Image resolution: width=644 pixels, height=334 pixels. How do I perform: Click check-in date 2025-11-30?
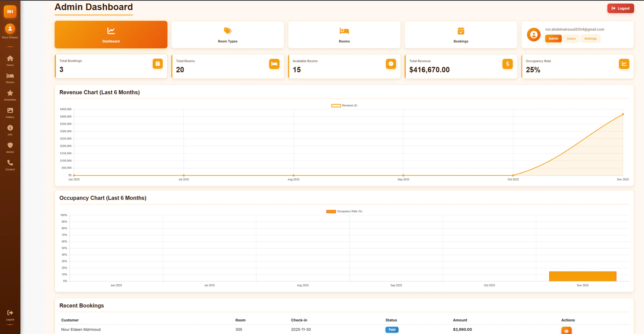pyautogui.click(x=301, y=329)
